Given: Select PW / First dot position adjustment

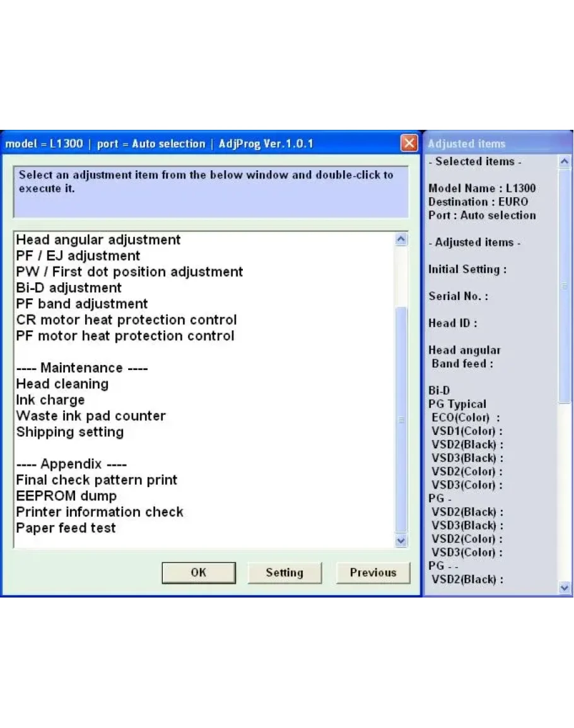Looking at the screenshot, I should point(129,272).
